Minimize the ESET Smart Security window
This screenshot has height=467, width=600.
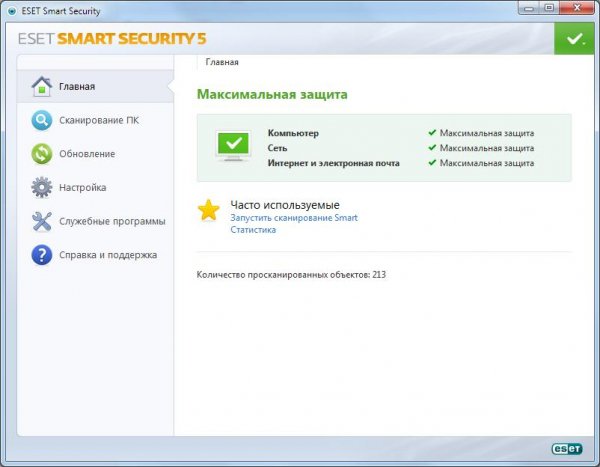click(x=529, y=8)
